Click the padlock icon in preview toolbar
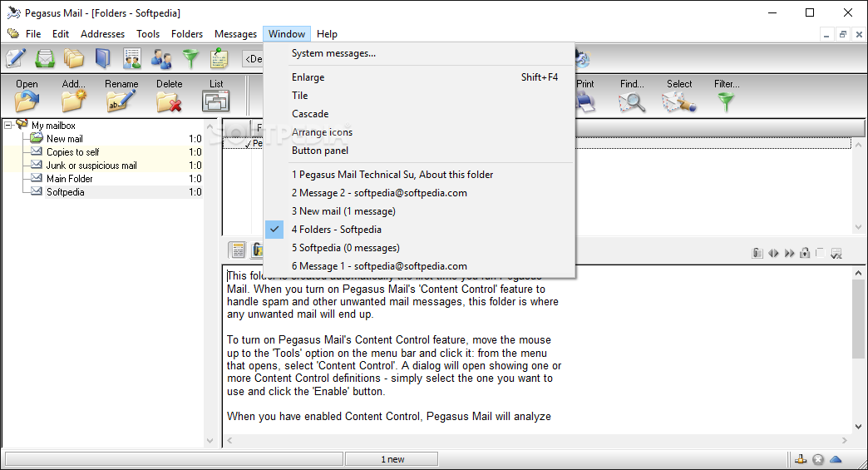 tap(805, 253)
